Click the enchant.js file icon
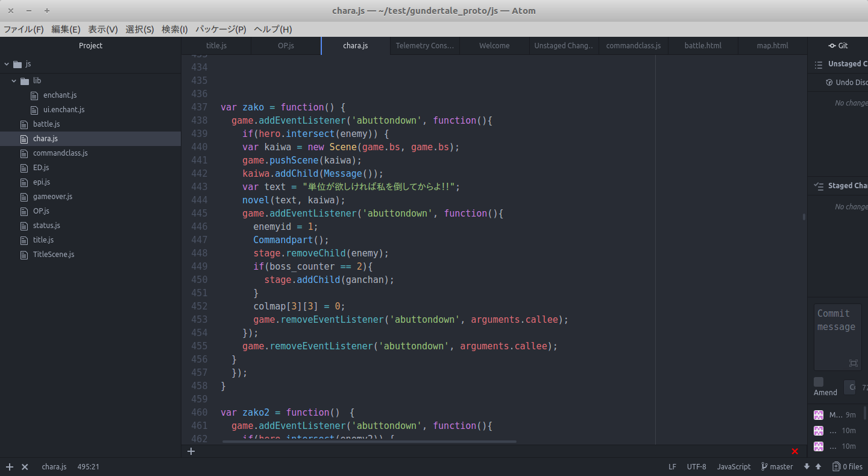 (x=34, y=95)
